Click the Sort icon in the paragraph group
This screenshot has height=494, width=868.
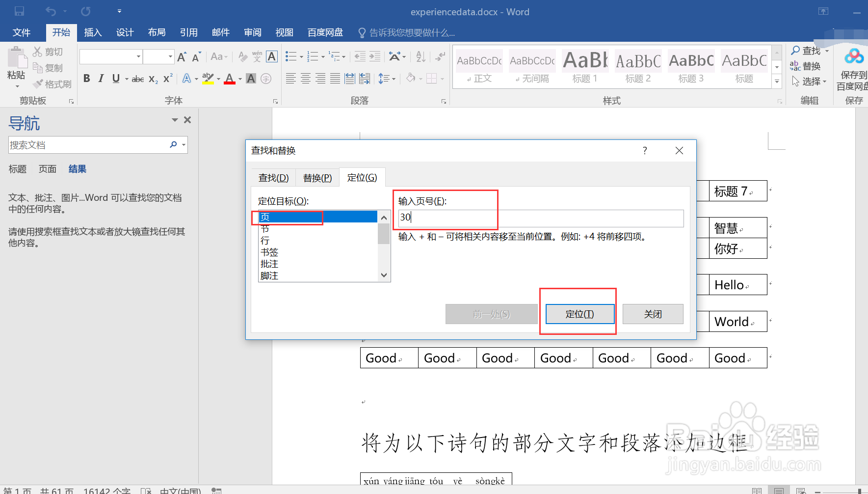click(x=421, y=57)
